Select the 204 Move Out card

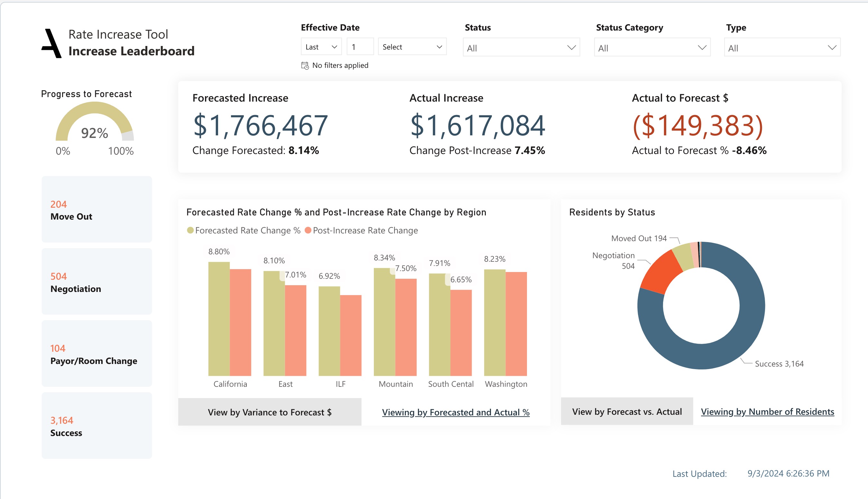97,210
